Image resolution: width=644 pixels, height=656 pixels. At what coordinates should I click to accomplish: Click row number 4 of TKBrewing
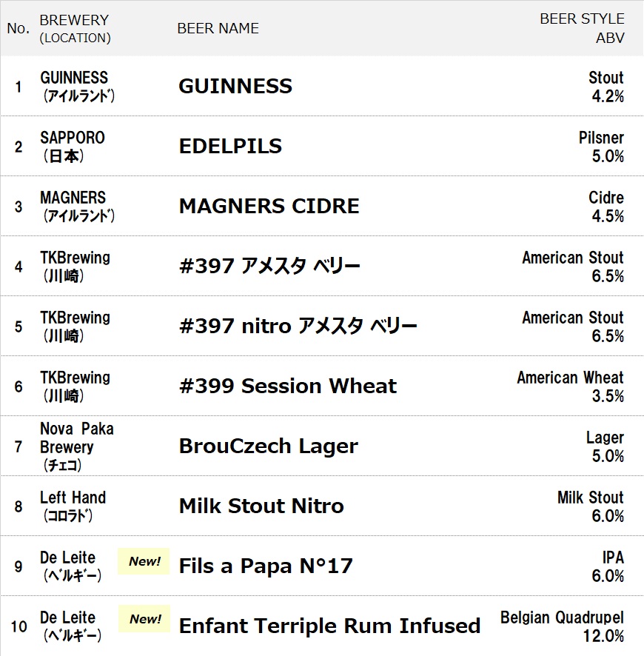point(19,267)
